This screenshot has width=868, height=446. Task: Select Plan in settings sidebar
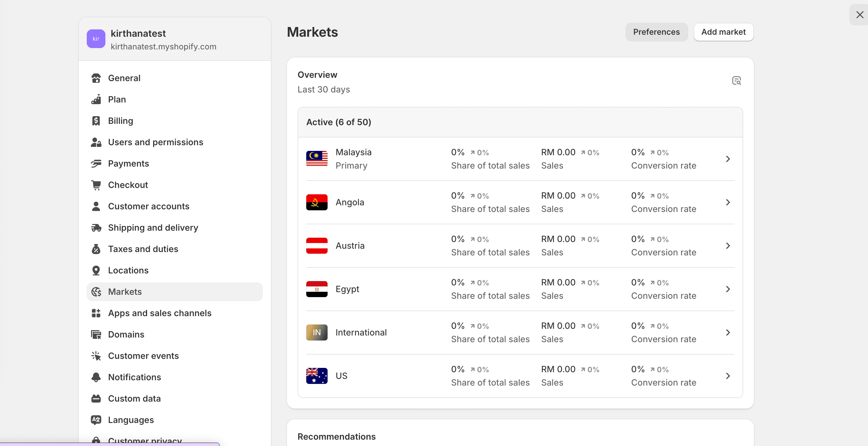click(174, 99)
